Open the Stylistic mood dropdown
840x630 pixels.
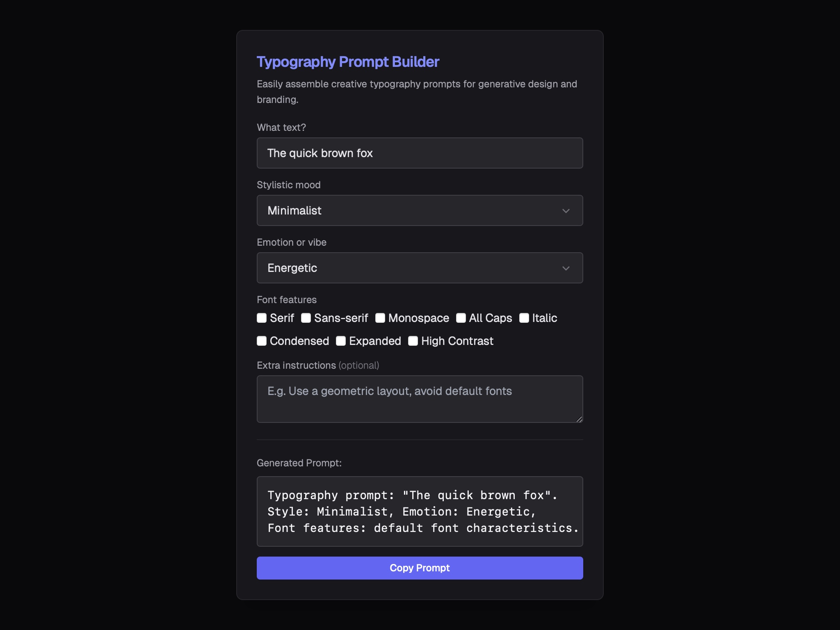coord(420,210)
